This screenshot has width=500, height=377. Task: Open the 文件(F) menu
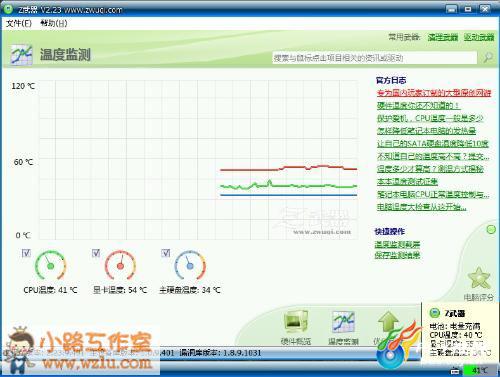(x=19, y=23)
